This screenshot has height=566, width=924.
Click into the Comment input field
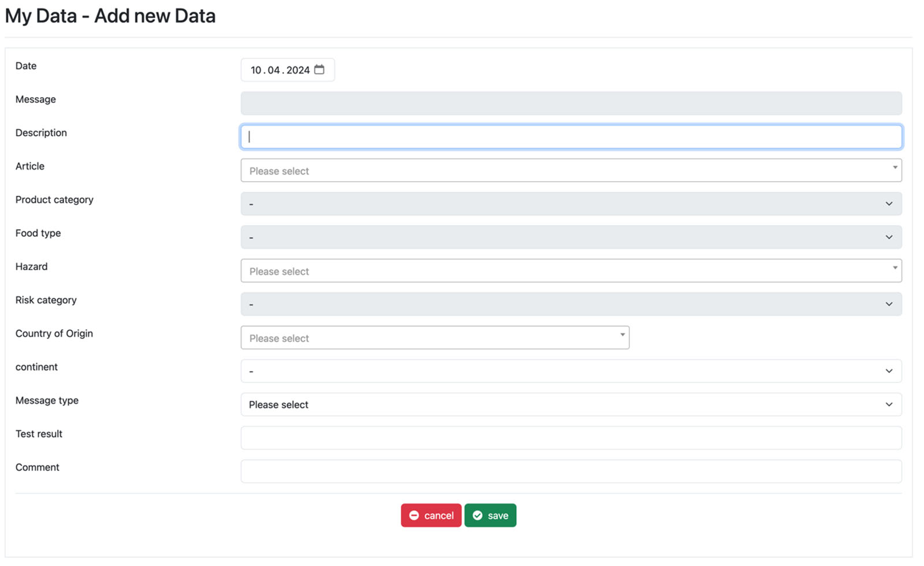tap(571, 471)
